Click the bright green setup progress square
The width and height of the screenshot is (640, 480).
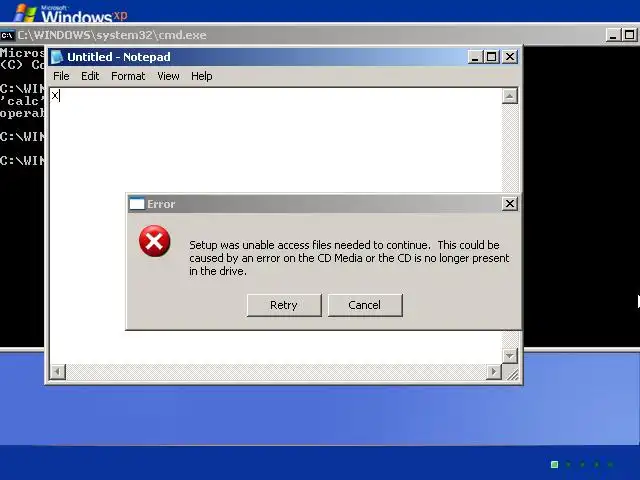click(554, 464)
